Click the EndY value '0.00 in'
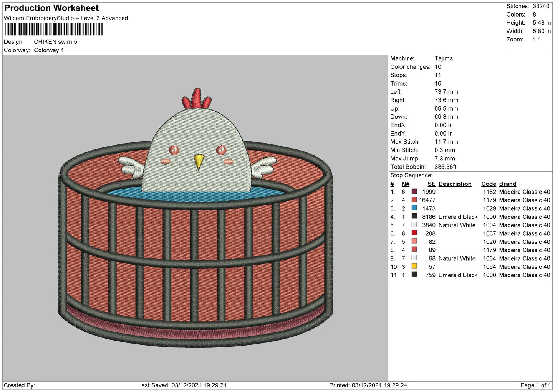This screenshot has width=555, height=392. [444, 134]
